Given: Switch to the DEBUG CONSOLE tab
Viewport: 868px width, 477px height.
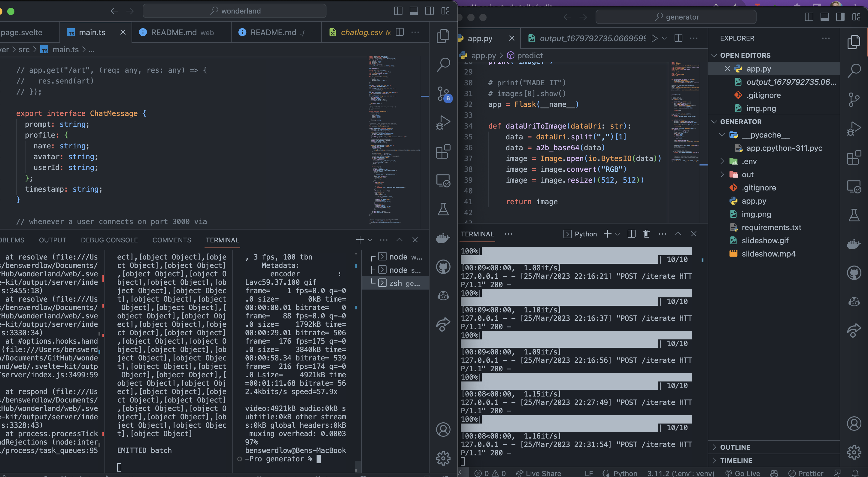Looking at the screenshot, I should pyautogui.click(x=109, y=240).
